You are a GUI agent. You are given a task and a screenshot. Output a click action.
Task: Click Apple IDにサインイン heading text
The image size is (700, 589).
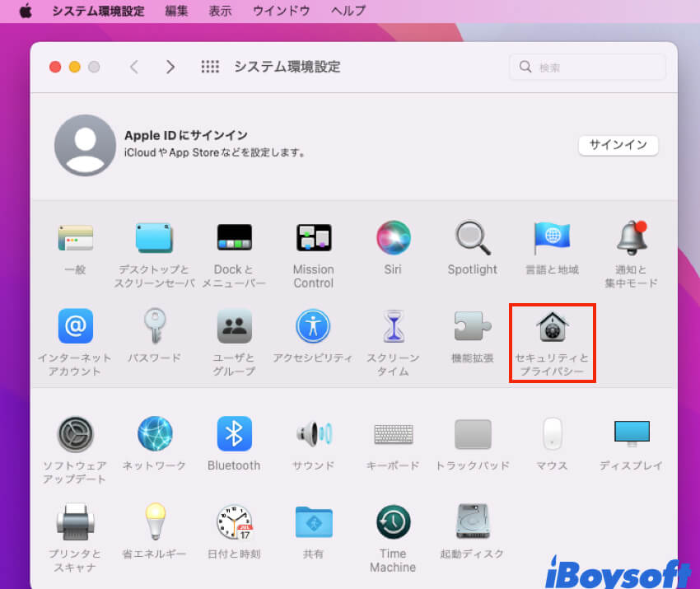(x=186, y=135)
